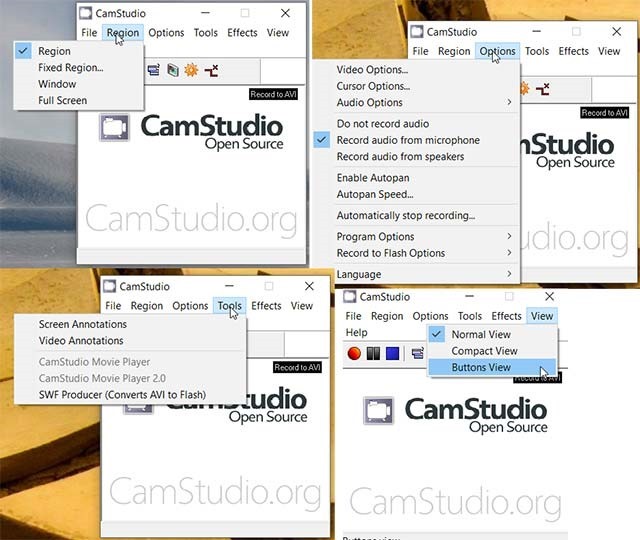Click CamStudio title bar icon in View-menu window
640x540 pixels.
(x=349, y=296)
